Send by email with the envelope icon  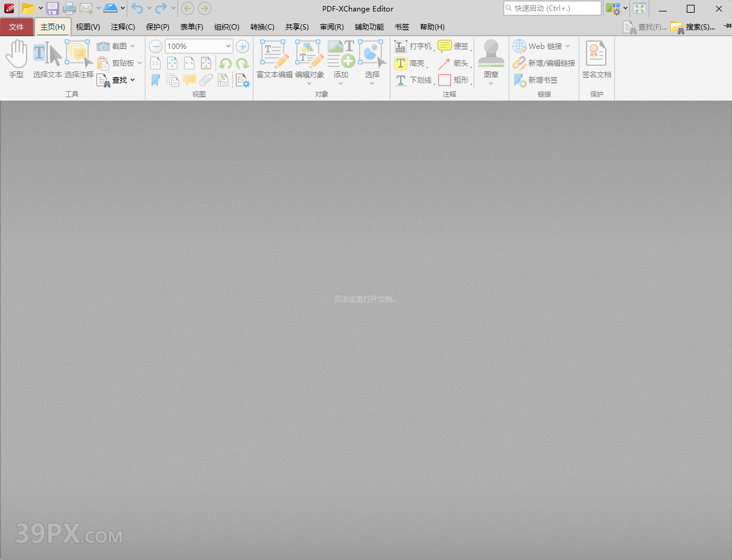point(86,8)
